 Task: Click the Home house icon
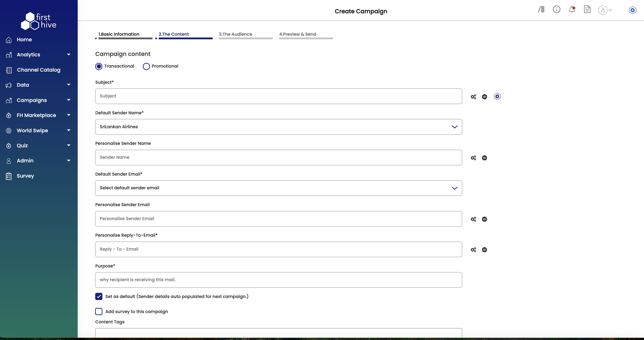(x=9, y=40)
